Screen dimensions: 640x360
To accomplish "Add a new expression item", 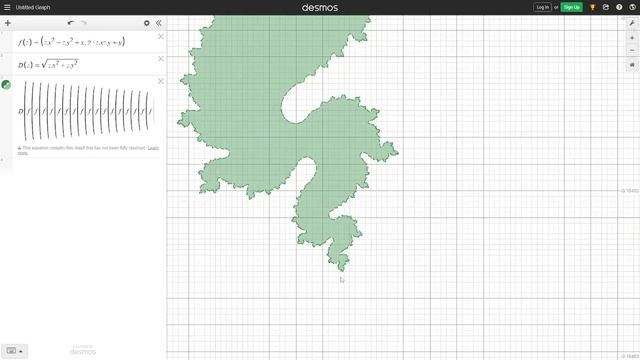I will 8,23.
